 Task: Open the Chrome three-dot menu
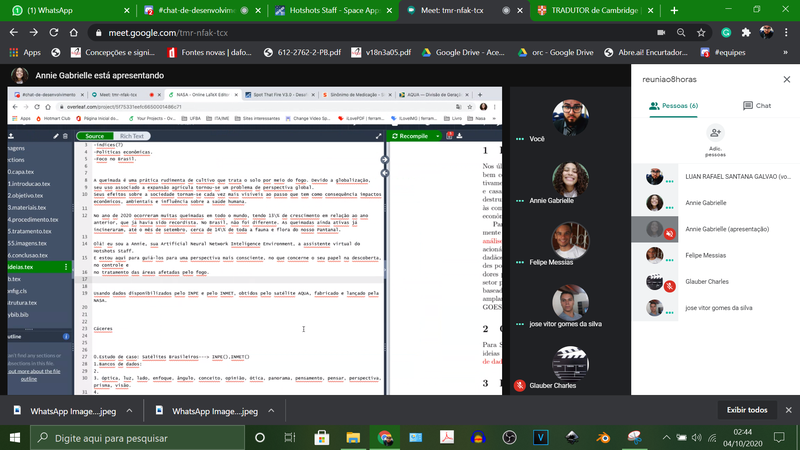click(x=786, y=33)
